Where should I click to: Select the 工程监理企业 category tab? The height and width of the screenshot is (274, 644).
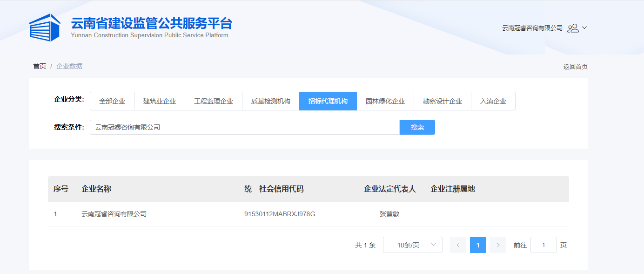214,101
